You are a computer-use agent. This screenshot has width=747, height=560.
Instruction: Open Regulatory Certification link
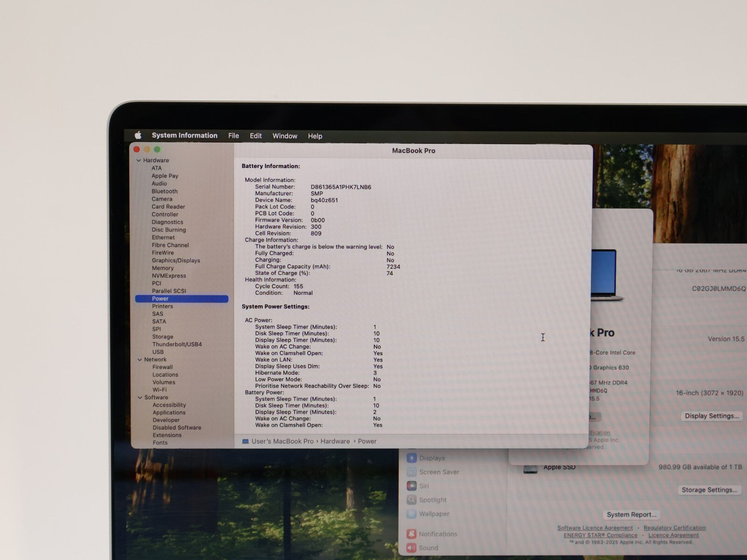coord(675,528)
